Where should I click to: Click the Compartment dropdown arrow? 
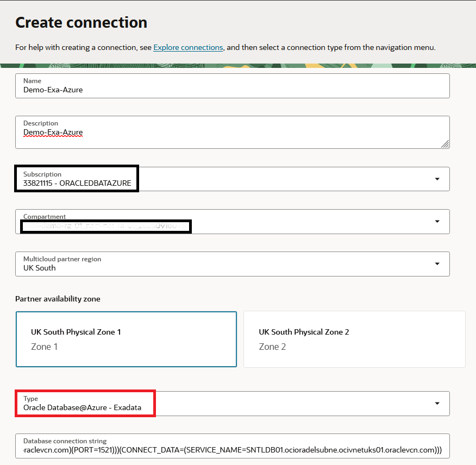[437, 222]
